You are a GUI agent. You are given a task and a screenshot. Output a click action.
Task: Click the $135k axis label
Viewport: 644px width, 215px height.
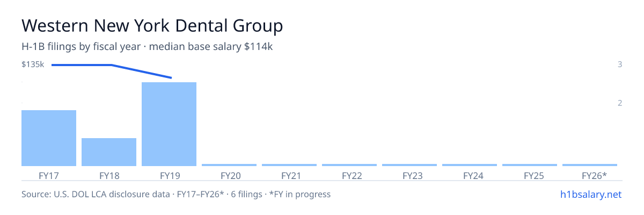[33, 64]
